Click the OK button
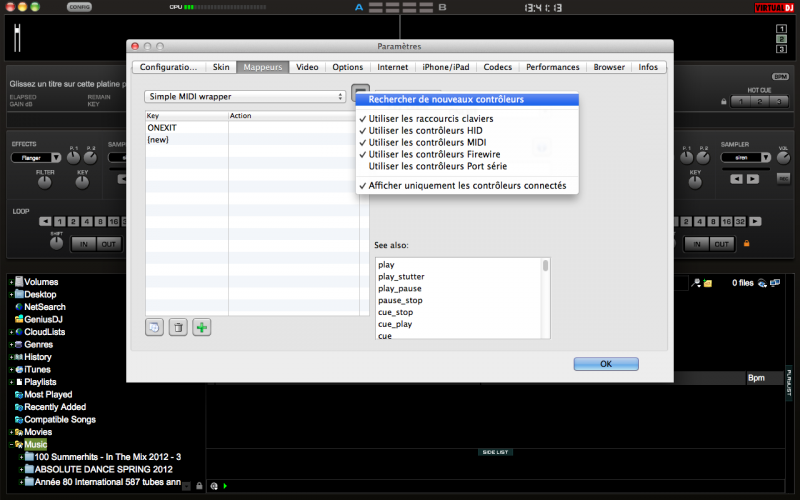The height and width of the screenshot is (500, 800). [x=605, y=364]
